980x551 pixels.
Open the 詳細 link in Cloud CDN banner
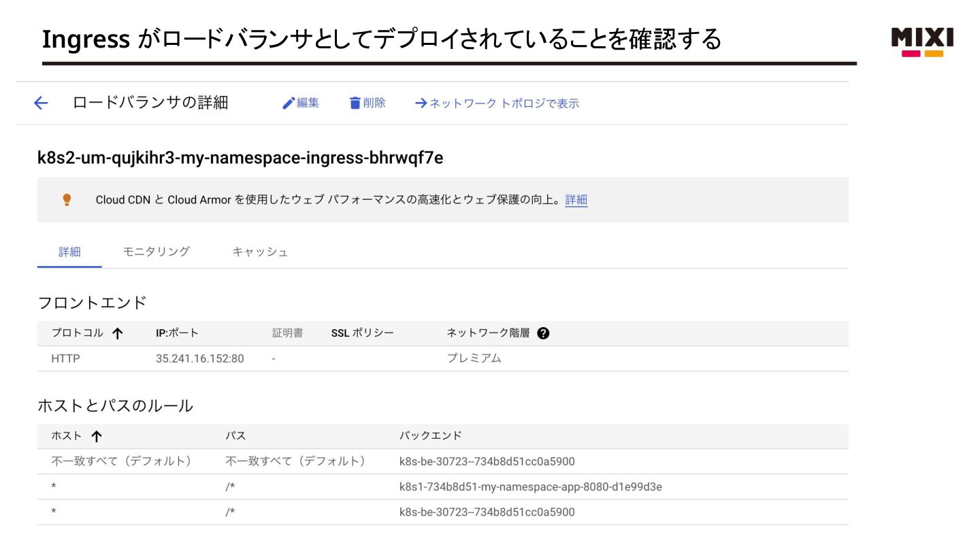coord(576,200)
